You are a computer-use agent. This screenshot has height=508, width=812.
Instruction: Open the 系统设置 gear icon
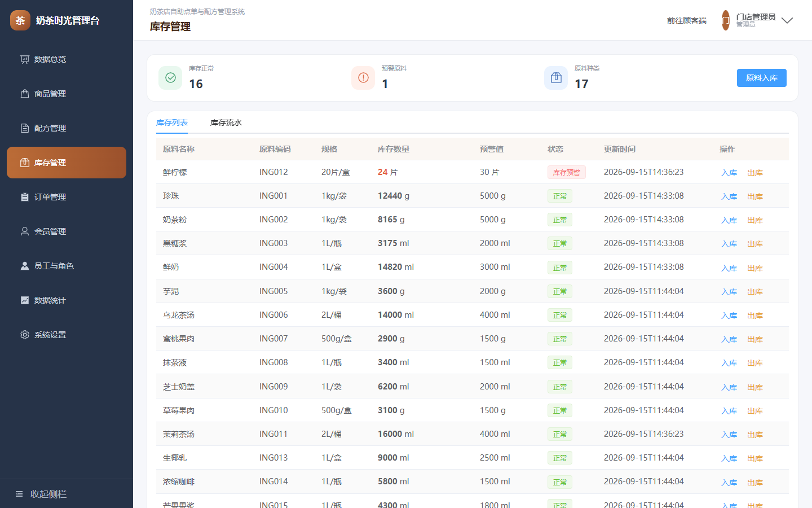pyautogui.click(x=25, y=335)
